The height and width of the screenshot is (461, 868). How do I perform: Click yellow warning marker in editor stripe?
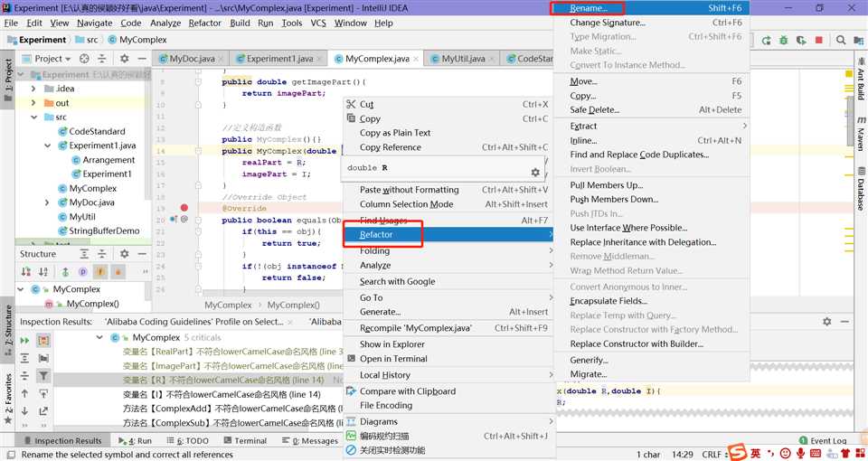849,72
